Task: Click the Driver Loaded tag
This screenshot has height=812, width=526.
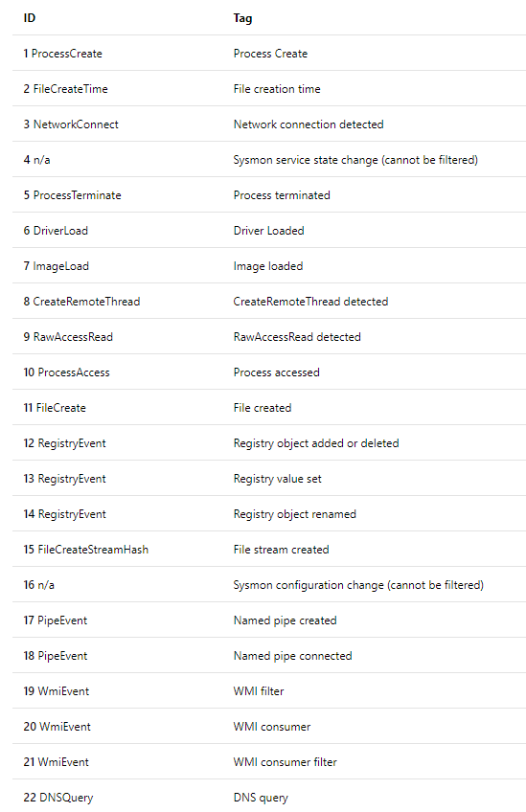Action: pos(268,231)
